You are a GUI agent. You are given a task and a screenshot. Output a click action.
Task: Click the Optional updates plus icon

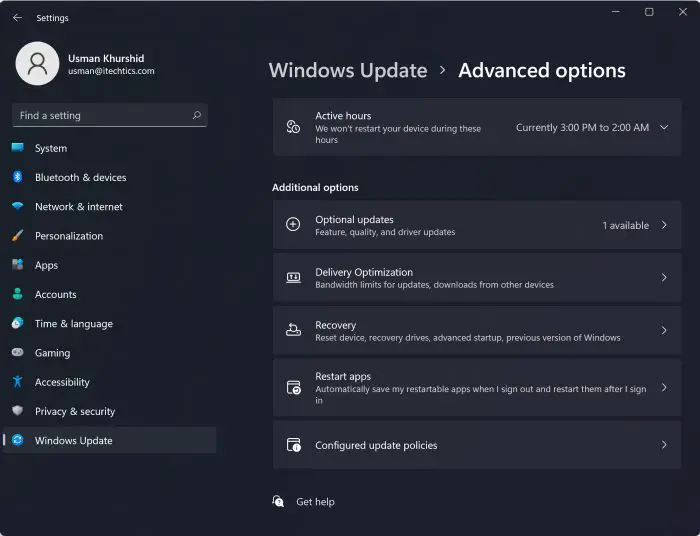(x=293, y=224)
